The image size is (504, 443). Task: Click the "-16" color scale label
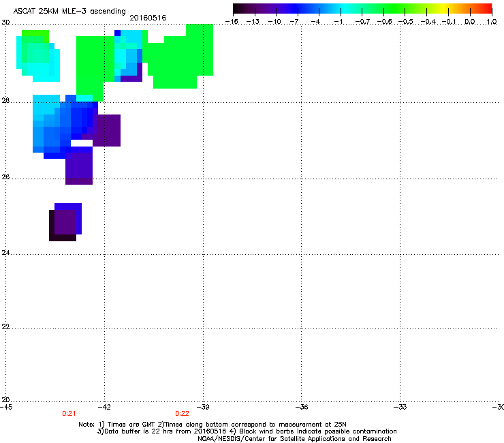232,22
